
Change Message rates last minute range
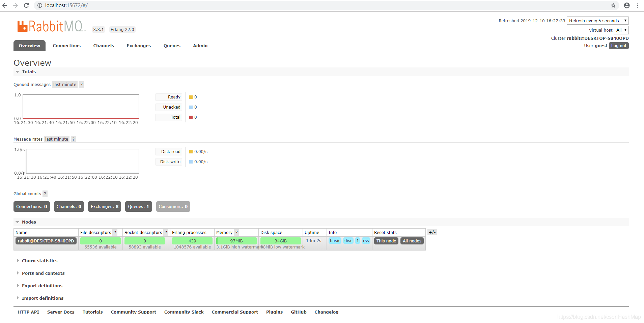tap(57, 139)
